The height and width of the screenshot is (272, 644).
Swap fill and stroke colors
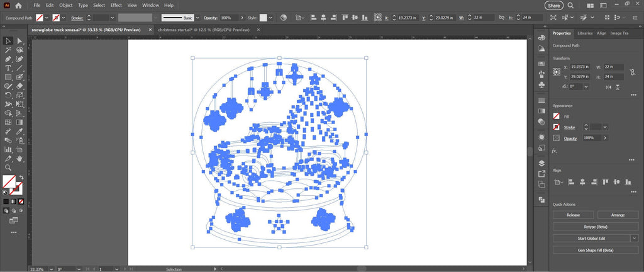click(x=21, y=178)
